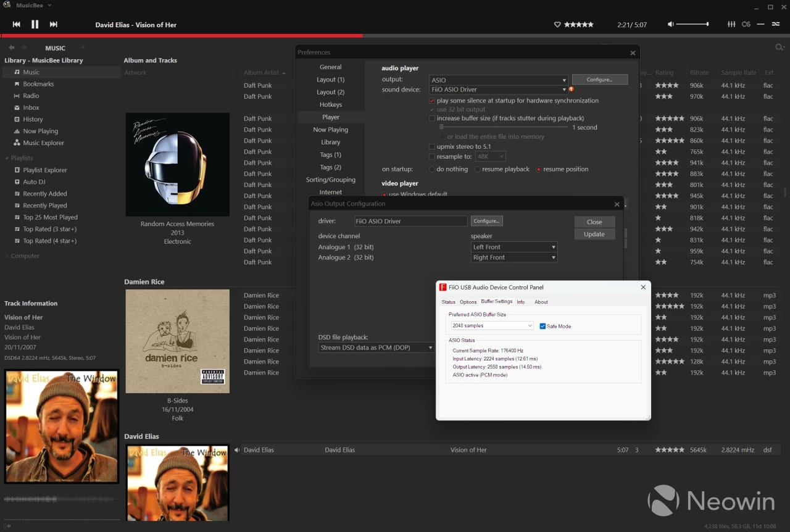Select resume position on startup
This screenshot has width=790, height=532.
tap(539, 169)
